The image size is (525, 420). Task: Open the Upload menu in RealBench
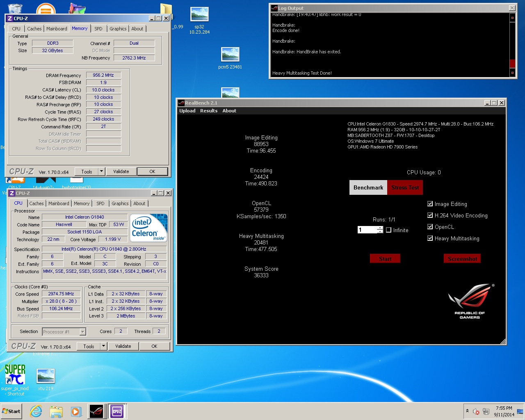pyautogui.click(x=187, y=111)
